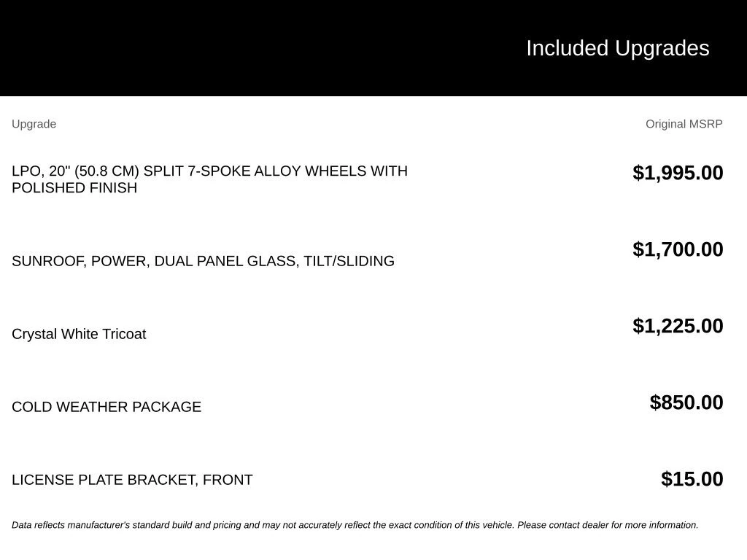The height and width of the screenshot is (560, 747).
Task: Click the word TILT/SLIDING in sunroof row
Action: pos(349,261)
